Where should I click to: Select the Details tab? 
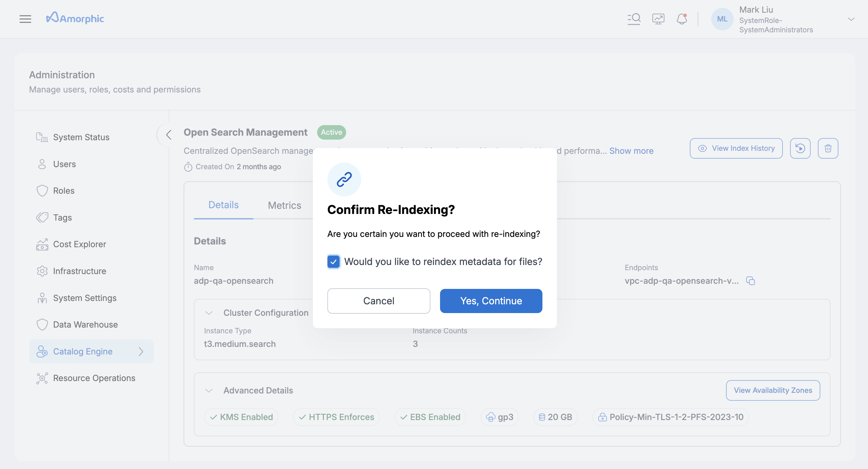[223, 205]
